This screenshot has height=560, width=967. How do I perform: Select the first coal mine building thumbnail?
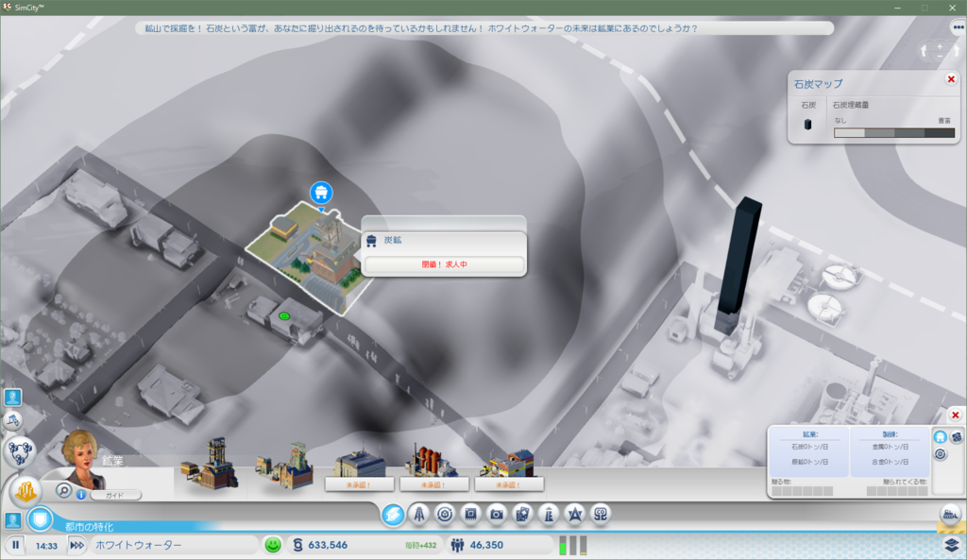coord(210,464)
